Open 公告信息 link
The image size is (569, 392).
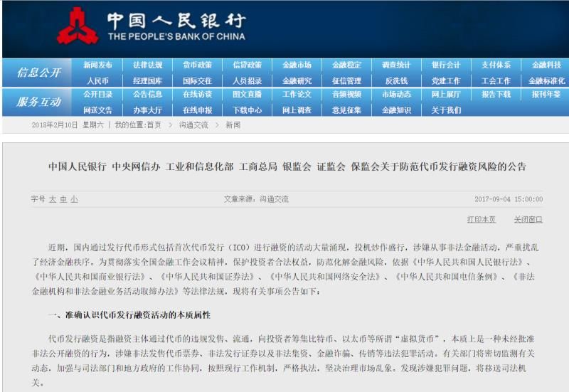pyautogui.click(x=147, y=95)
